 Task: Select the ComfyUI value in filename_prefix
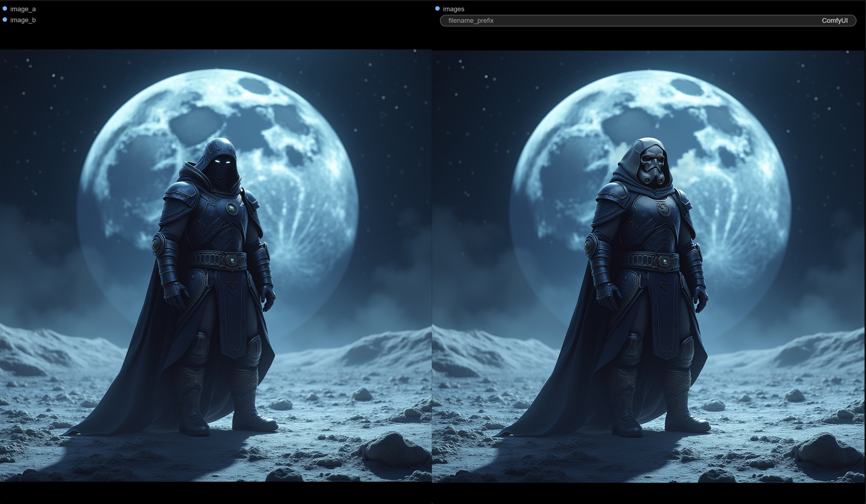[834, 21]
